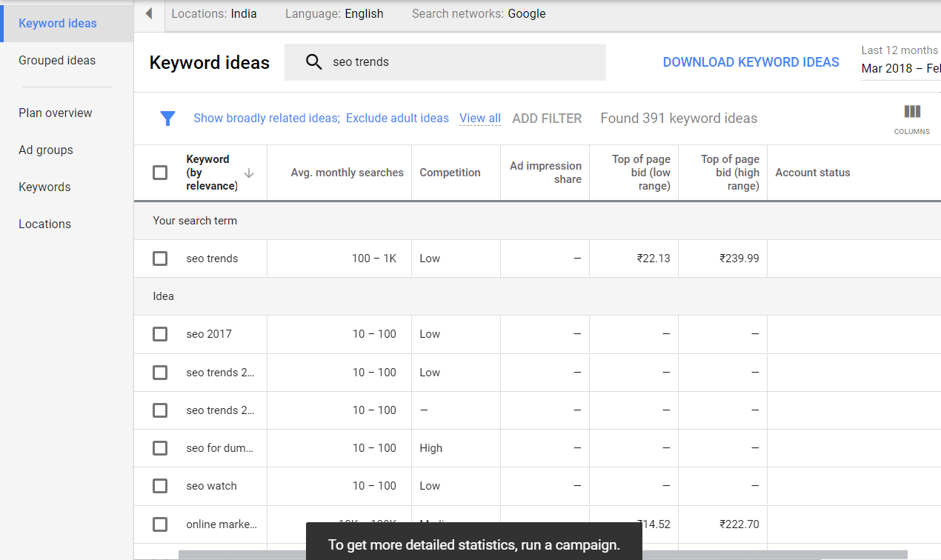This screenshot has height=560, width=941.
Task: Change the Locations: India setting
Action: [x=214, y=14]
